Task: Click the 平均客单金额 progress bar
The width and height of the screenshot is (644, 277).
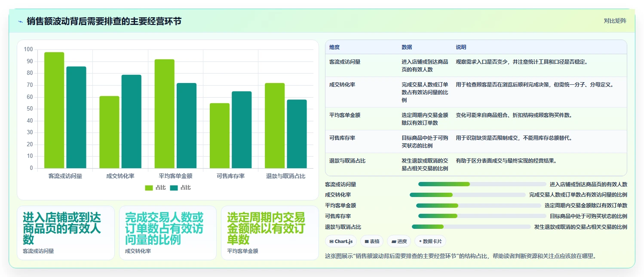Action: [478, 206]
